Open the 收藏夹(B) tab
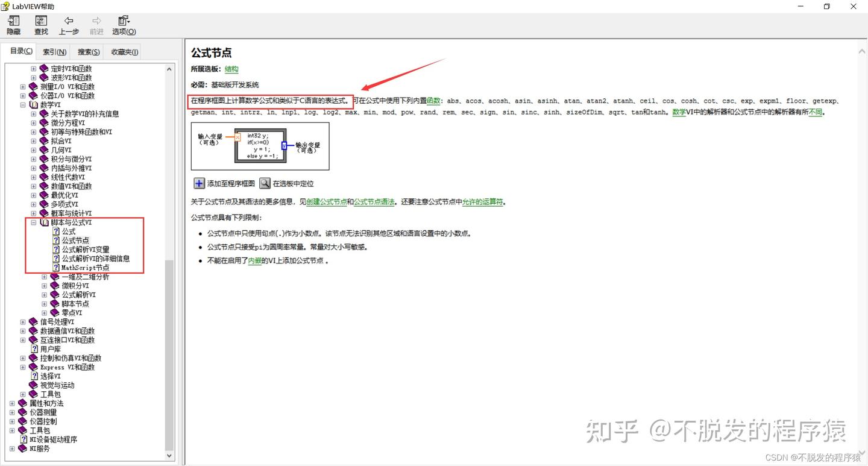The image size is (868, 466). pos(124,51)
